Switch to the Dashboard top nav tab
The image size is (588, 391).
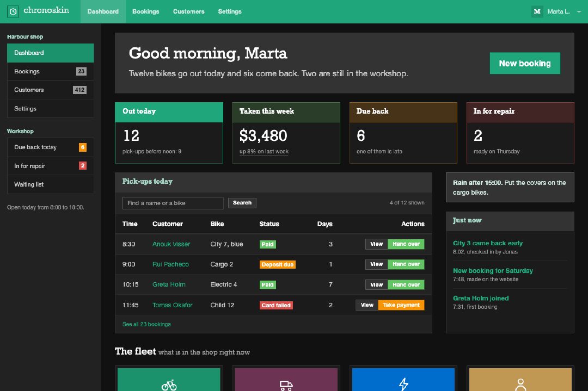103,11
